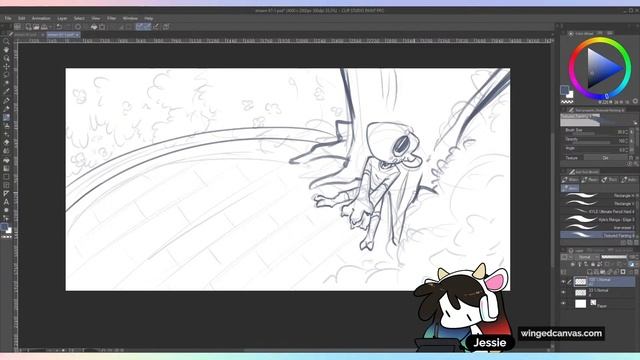Open the Edit menu
The image size is (640, 360).
[x=22, y=18]
